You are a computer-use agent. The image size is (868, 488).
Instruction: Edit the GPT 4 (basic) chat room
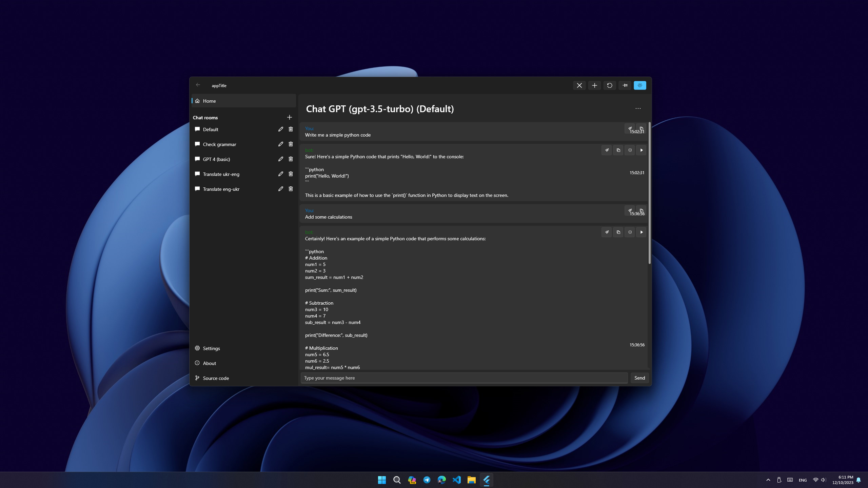pos(280,159)
